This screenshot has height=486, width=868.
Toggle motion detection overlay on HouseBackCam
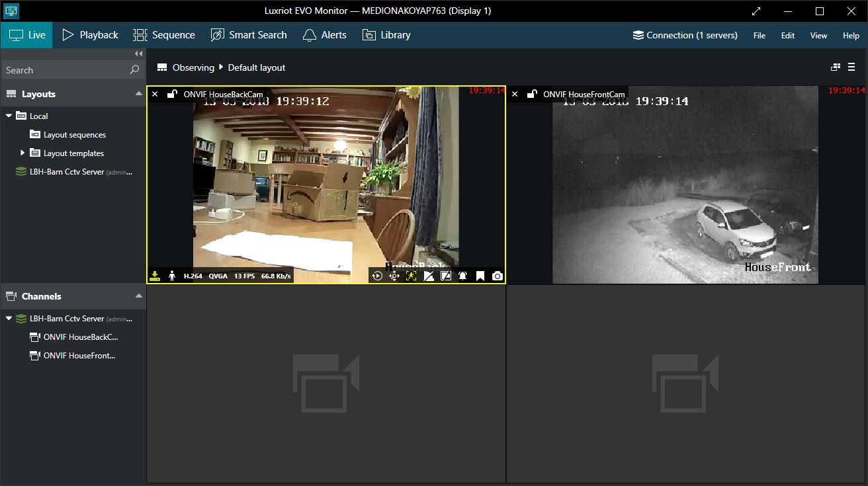(x=412, y=276)
